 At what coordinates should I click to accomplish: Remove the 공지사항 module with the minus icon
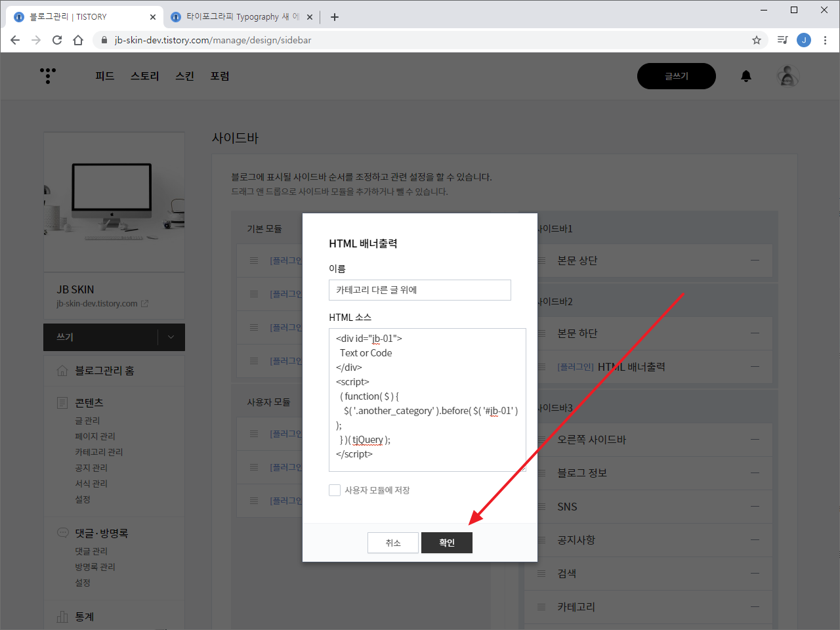(755, 540)
